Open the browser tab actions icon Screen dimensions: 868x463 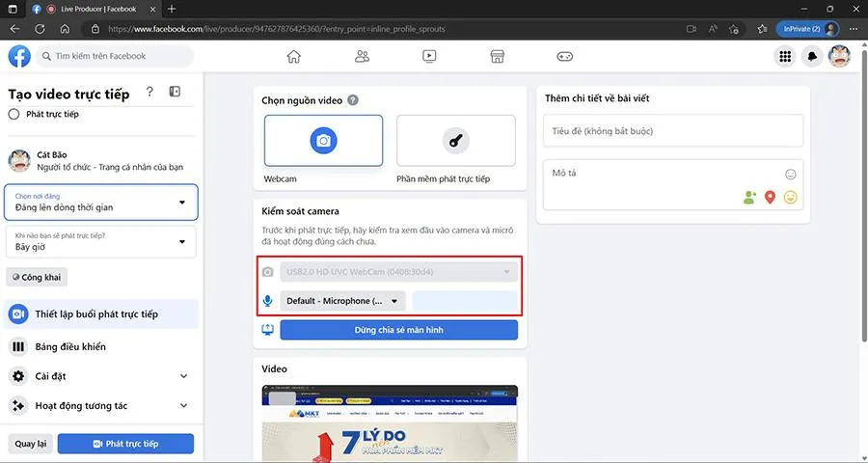[x=14, y=9]
